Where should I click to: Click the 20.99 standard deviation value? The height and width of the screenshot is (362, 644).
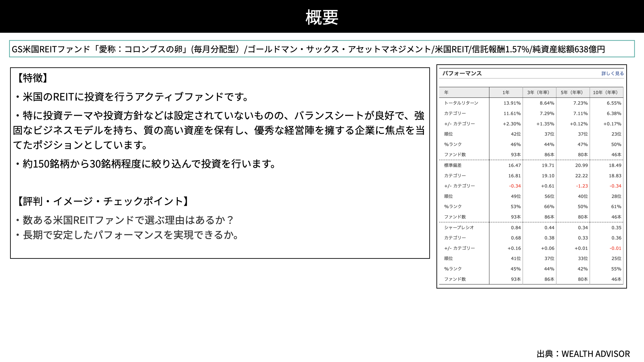[x=582, y=166]
